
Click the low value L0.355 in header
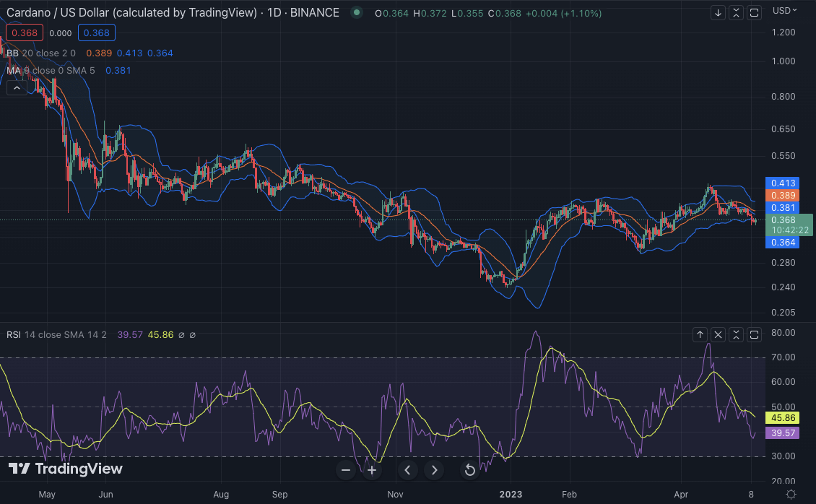[x=467, y=13]
